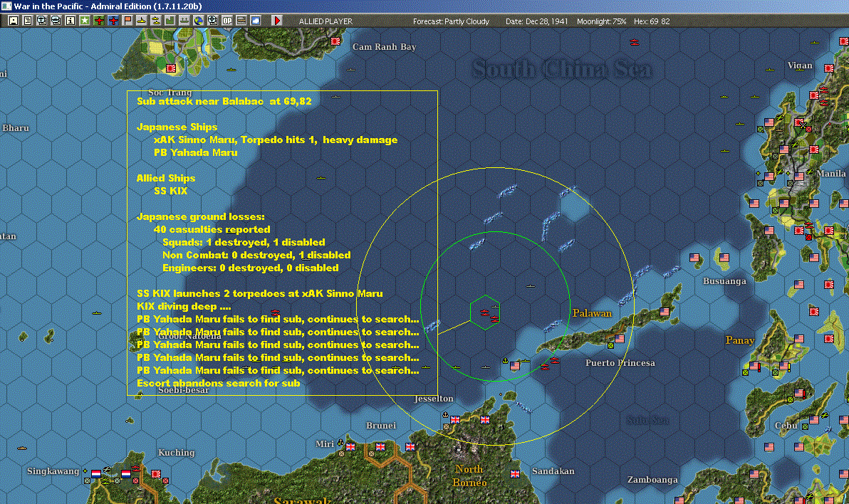The image size is (849, 504).
Task: Click 'Escort abandons search for sub' line
Action: pos(218,383)
